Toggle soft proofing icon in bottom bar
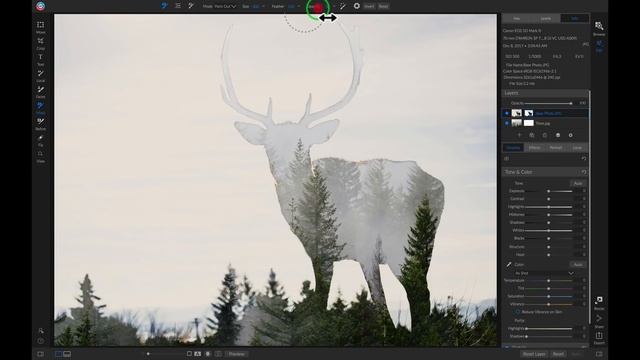 pos(198,354)
